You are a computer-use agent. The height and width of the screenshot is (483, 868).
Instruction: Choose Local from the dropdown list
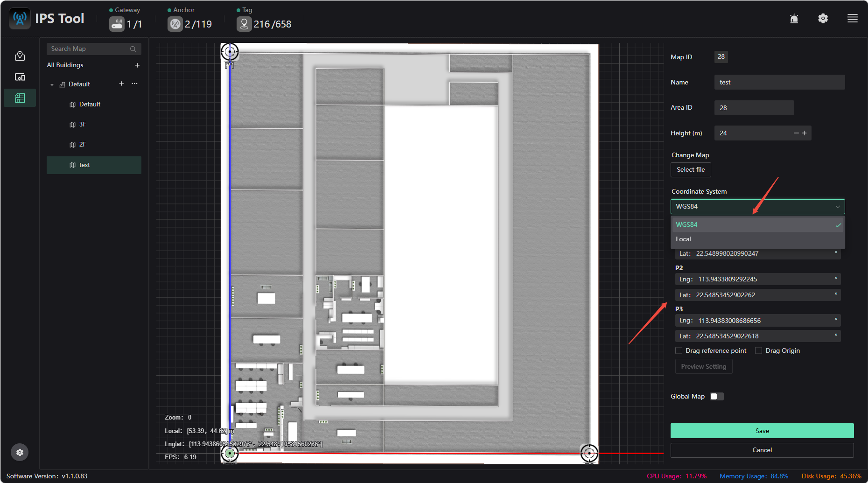758,239
